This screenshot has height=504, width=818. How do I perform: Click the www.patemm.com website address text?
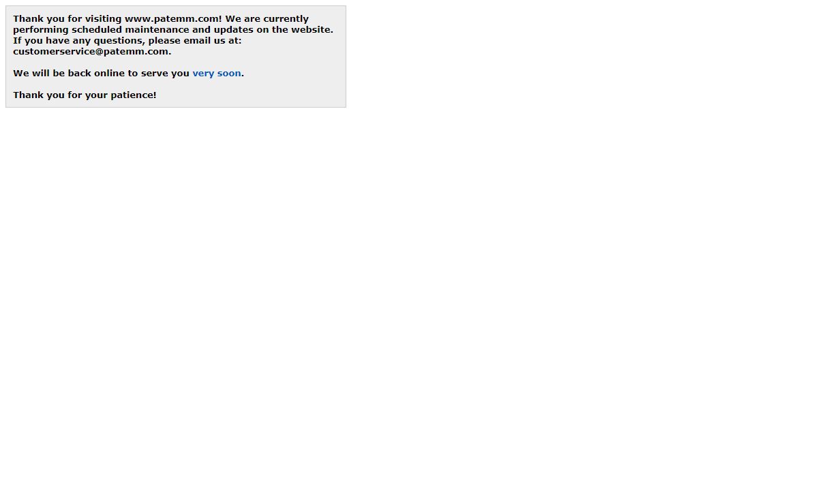tap(172, 19)
